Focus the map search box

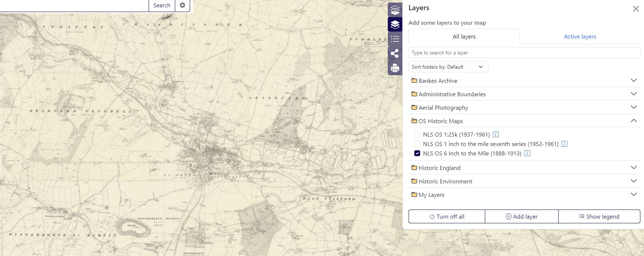click(x=74, y=5)
